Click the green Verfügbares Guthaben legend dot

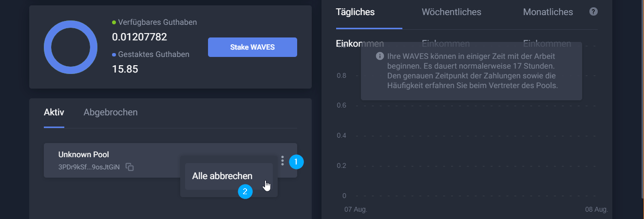[114, 22]
